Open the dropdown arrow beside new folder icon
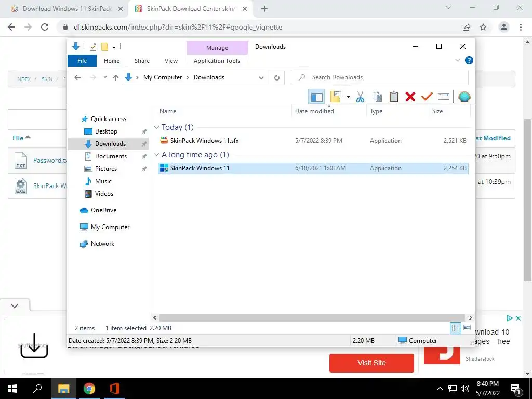The width and height of the screenshot is (532, 399). 348,97
